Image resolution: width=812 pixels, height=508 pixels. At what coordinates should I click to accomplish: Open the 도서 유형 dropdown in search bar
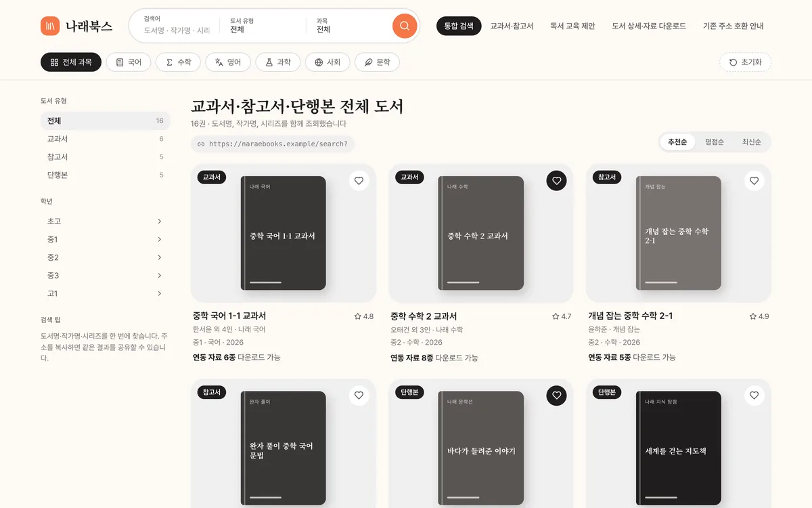coord(263,26)
